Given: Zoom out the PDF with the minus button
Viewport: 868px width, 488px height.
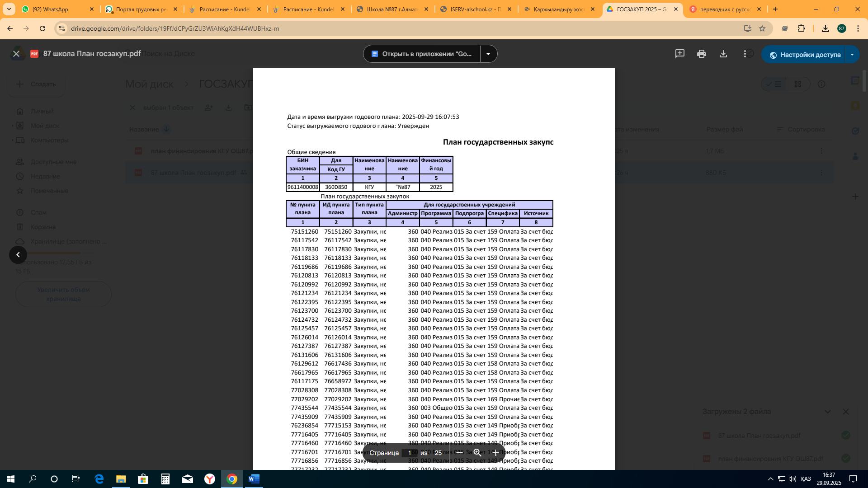Looking at the screenshot, I should coord(459,453).
